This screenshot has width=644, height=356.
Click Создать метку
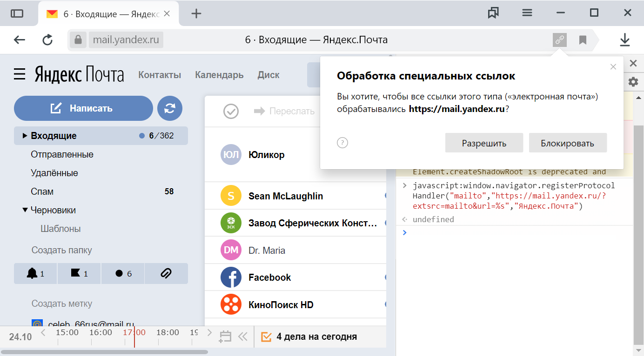(62, 303)
